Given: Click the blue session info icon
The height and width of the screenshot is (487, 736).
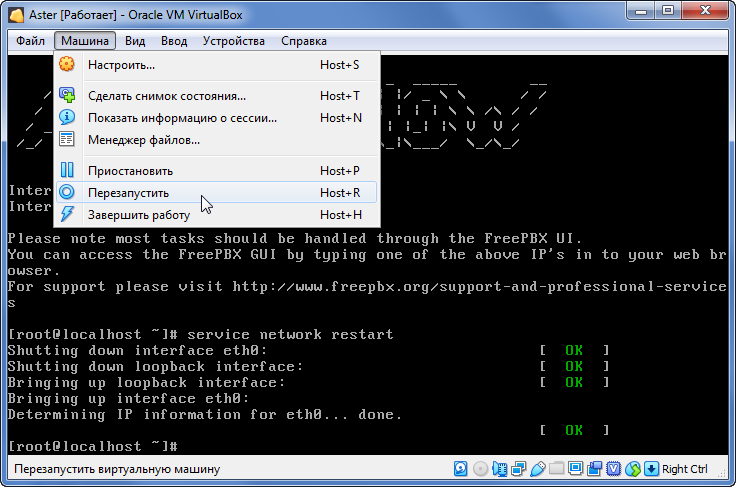Looking at the screenshot, I should tap(67, 117).
